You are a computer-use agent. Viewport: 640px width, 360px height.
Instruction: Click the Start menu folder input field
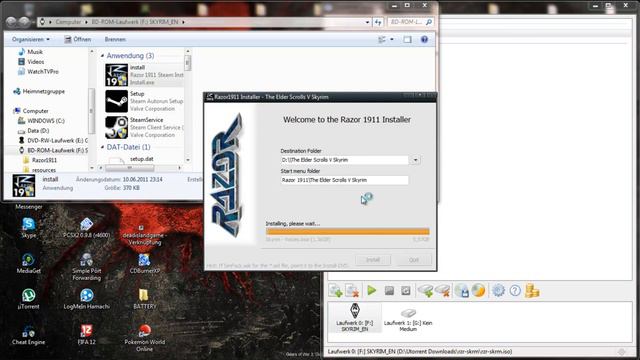344,180
